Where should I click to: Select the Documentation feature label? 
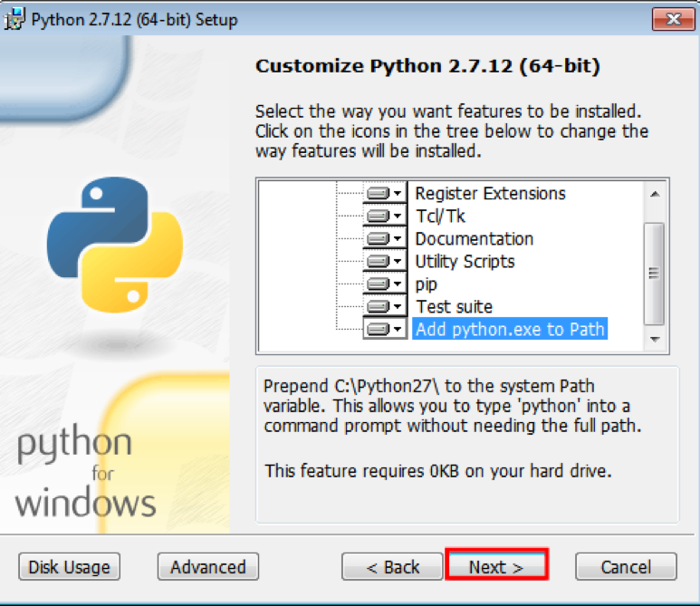click(x=474, y=239)
